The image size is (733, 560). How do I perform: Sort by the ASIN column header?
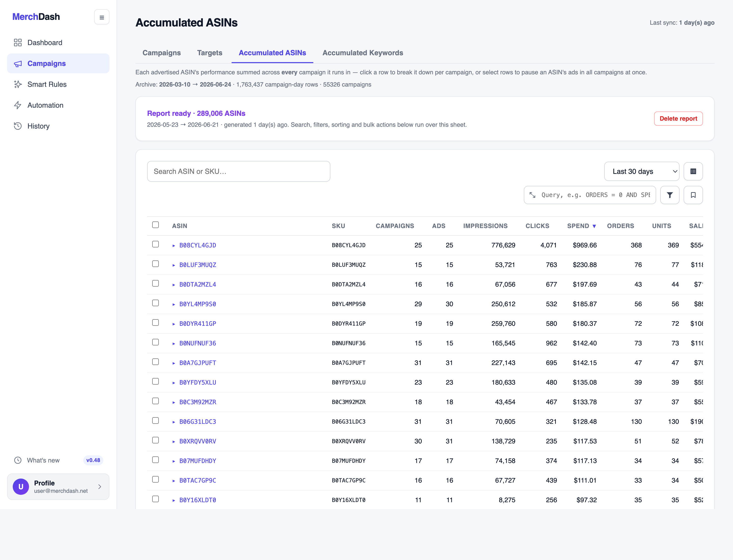[179, 226]
